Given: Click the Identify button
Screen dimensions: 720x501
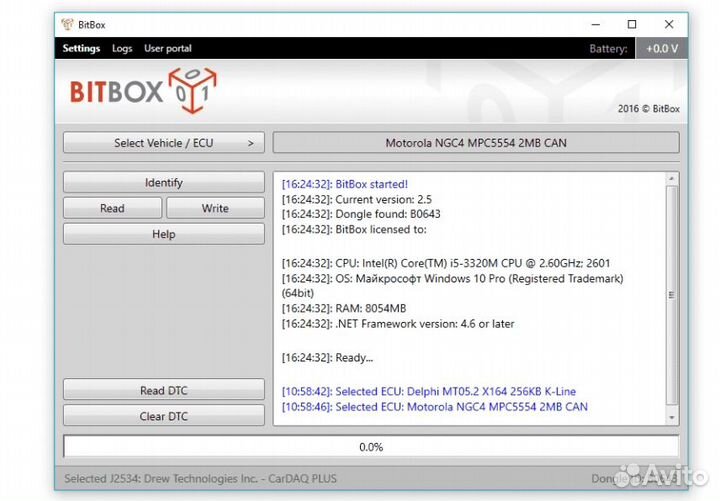Looking at the screenshot, I should [x=164, y=182].
